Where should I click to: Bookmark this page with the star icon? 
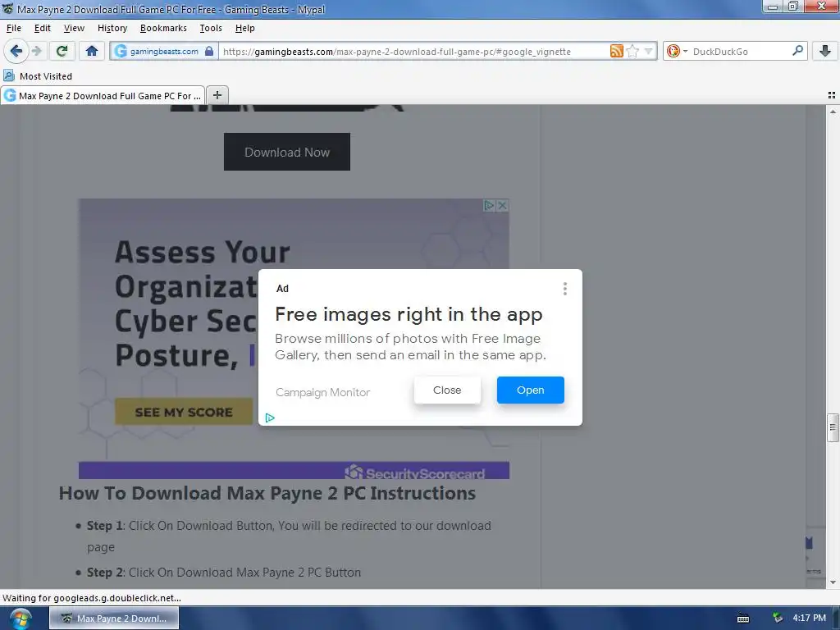pyautogui.click(x=632, y=52)
